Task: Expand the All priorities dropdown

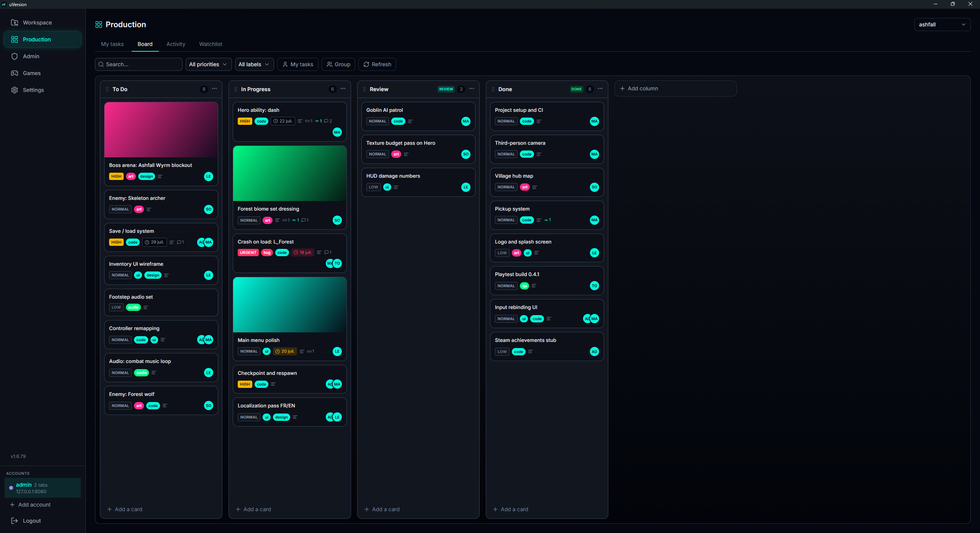Action: (208, 64)
